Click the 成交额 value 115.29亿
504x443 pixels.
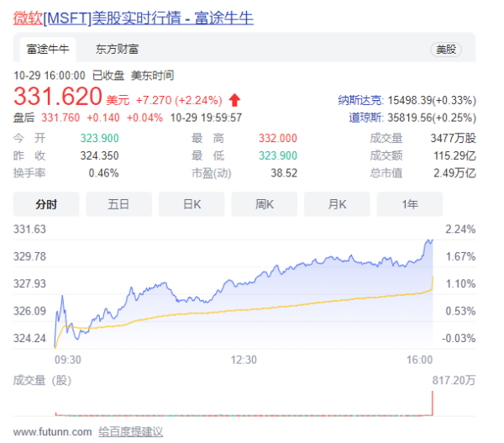click(454, 156)
